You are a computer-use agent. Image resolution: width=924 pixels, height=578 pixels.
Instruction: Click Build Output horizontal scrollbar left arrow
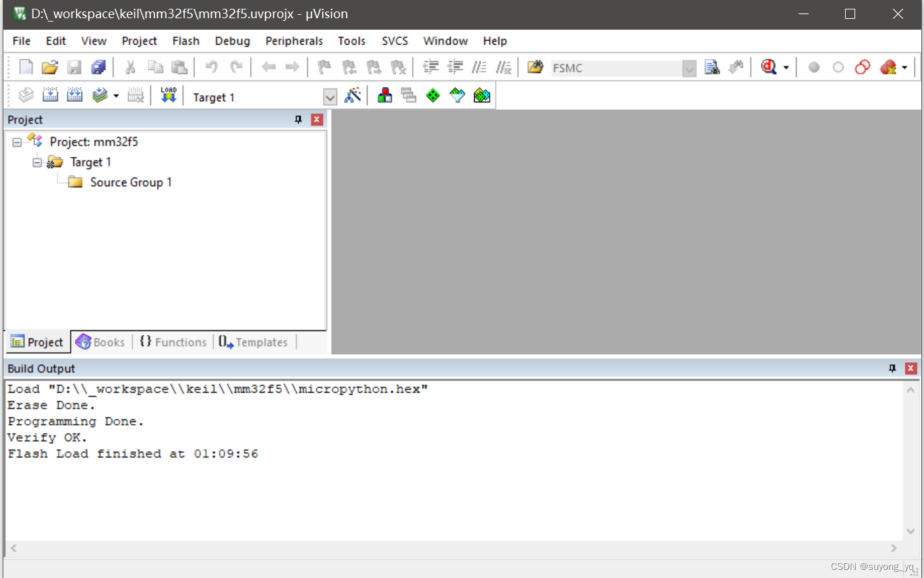point(13,548)
